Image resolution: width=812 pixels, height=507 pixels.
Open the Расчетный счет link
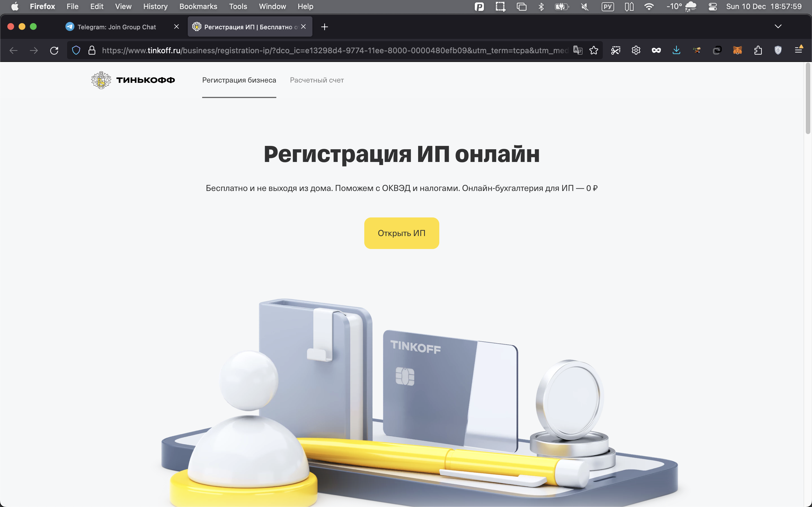point(316,80)
